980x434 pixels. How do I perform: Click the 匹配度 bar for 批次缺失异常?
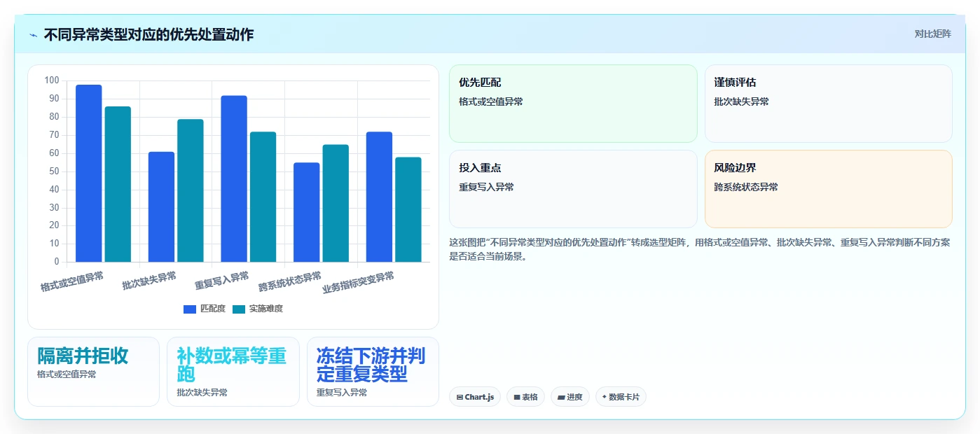pos(161,206)
